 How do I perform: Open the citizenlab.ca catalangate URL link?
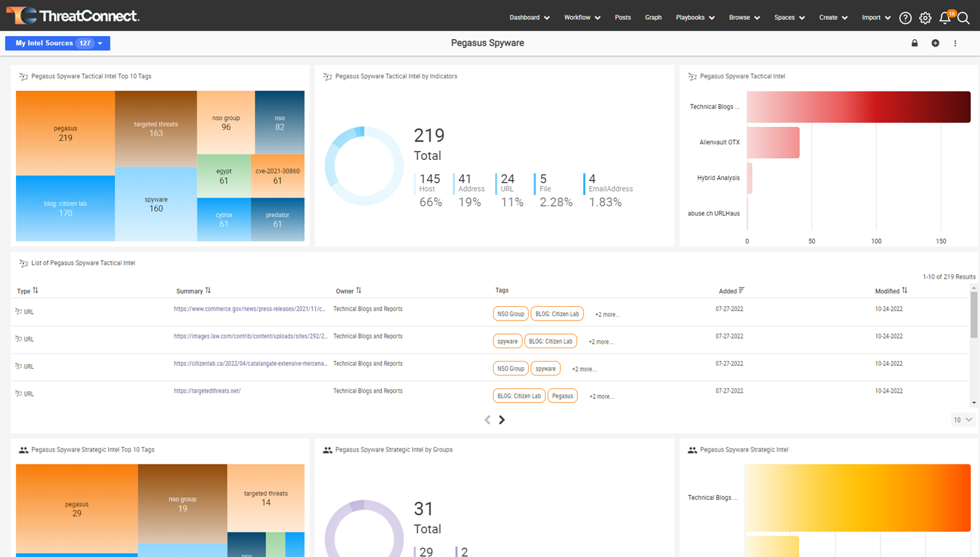coord(251,363)
